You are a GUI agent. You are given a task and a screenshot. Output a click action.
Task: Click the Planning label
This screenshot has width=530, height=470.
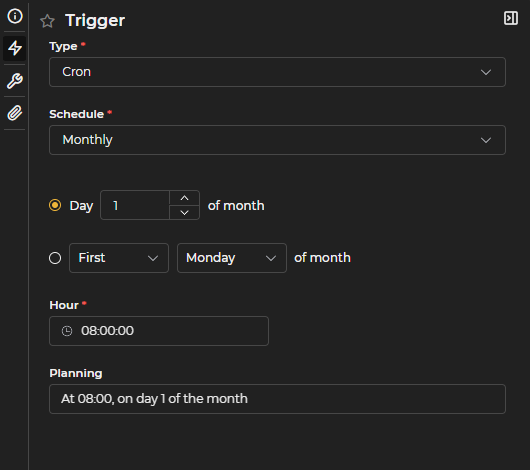76,373
